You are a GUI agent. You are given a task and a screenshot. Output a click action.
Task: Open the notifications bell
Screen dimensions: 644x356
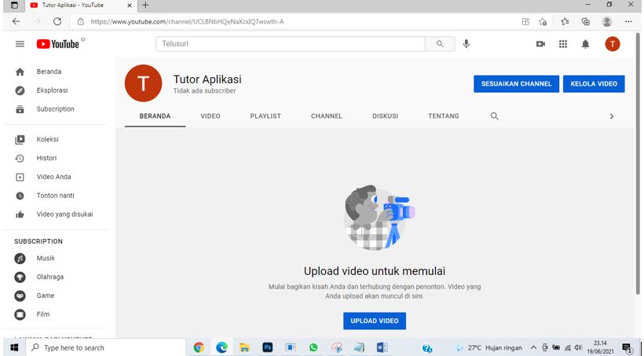click(x=585, y=44)
